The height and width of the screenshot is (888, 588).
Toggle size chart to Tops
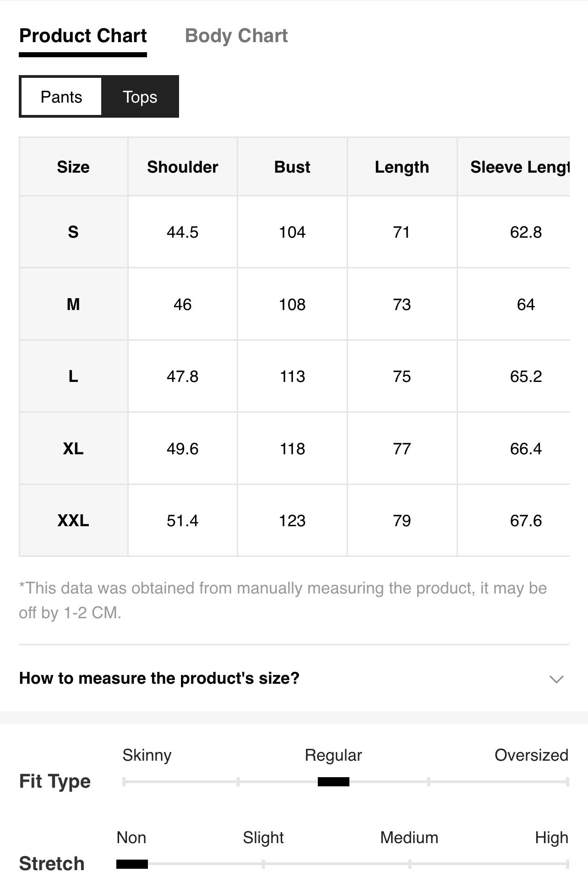[140, 97]
